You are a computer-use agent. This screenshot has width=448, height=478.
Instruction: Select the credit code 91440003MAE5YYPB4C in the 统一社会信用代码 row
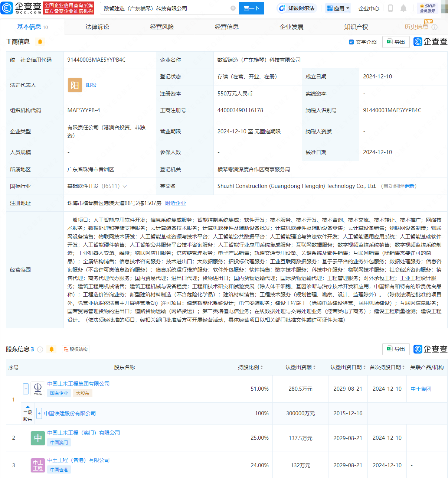tap(96, 60)
